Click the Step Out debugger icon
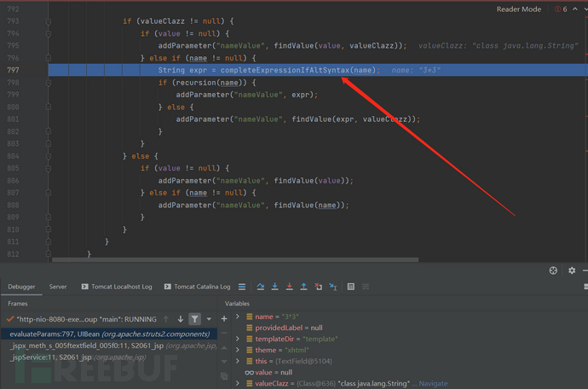 pyautogui.click(x=305, y=287)
